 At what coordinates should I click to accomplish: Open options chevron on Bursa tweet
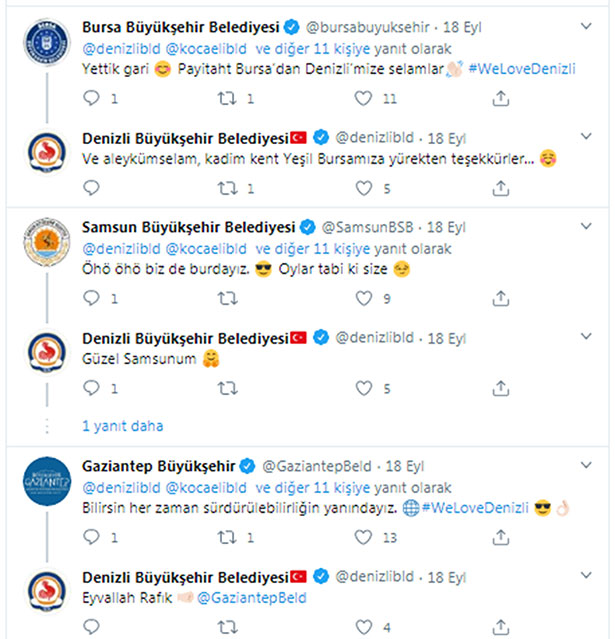(586, 26)
